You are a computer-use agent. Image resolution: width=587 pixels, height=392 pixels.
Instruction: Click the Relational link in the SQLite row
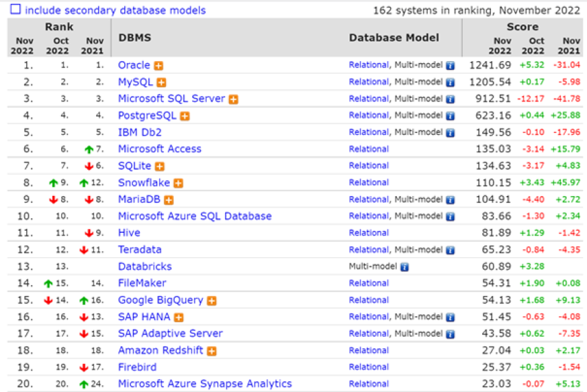tap(369, 166)
